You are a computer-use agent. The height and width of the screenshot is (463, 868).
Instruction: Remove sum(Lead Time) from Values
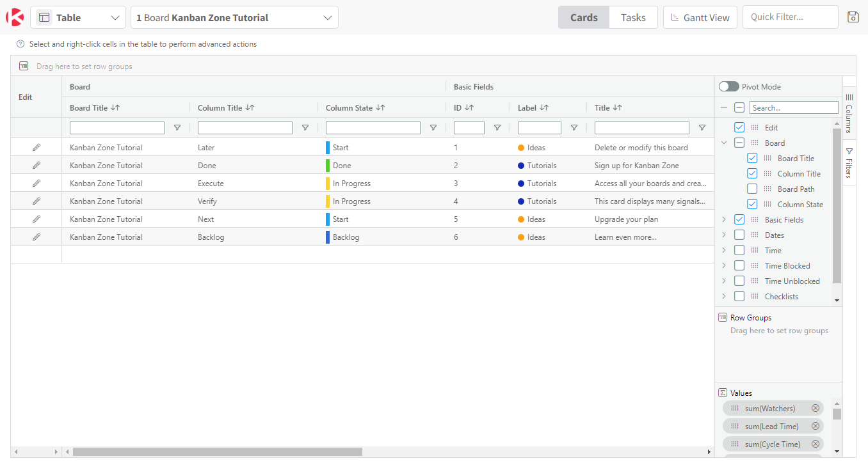tap(816, 426)
